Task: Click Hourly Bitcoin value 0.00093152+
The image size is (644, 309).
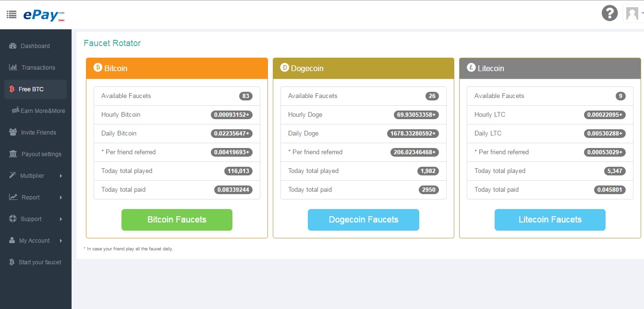Action: tap(231, 115)
